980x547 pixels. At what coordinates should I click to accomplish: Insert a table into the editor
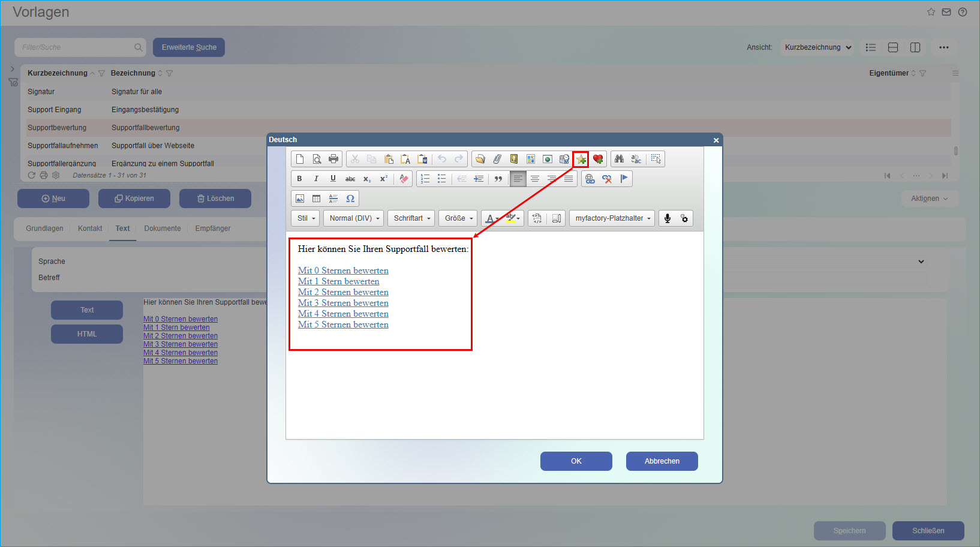coord(317,199)
